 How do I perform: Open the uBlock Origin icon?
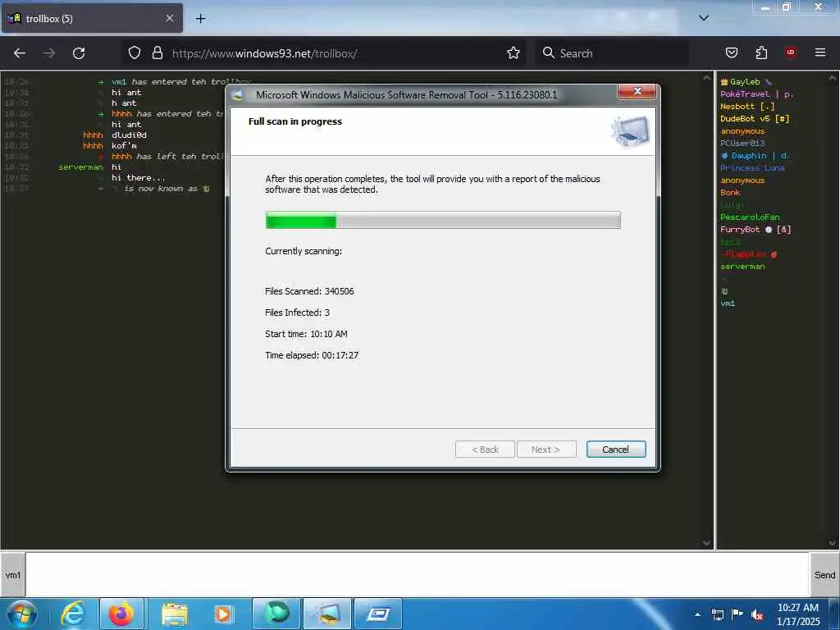pyautogui.click(x=790, y=52)
